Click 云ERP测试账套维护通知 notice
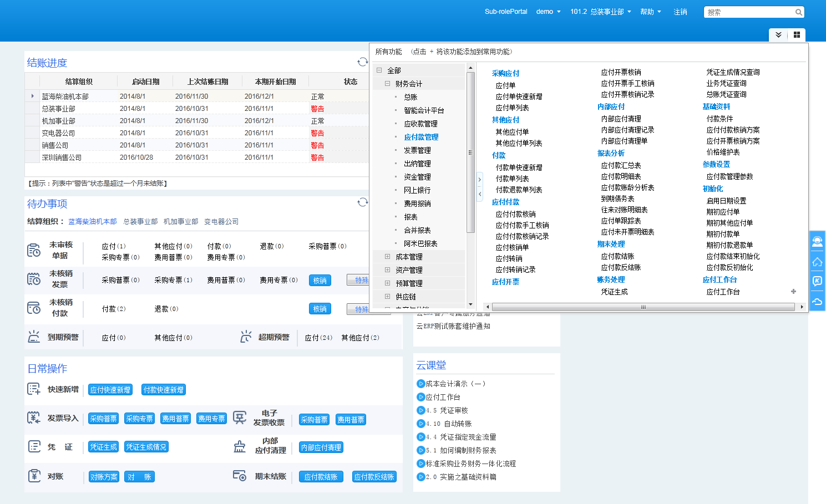 pyautogui.click(x=453, y=326)
